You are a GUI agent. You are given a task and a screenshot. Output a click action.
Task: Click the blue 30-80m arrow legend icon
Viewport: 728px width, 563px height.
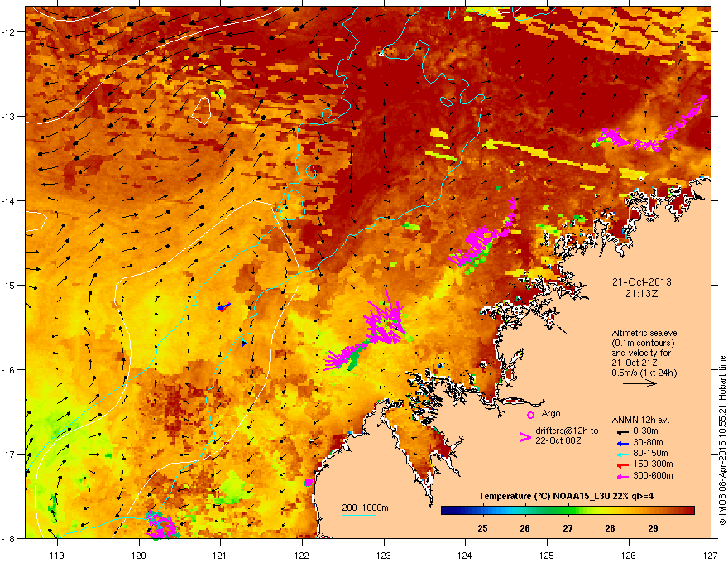click(x=622, y=443)
